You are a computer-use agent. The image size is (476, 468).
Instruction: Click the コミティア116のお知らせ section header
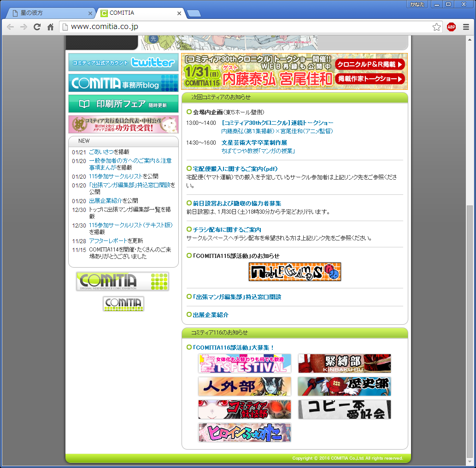click(295, 333)
